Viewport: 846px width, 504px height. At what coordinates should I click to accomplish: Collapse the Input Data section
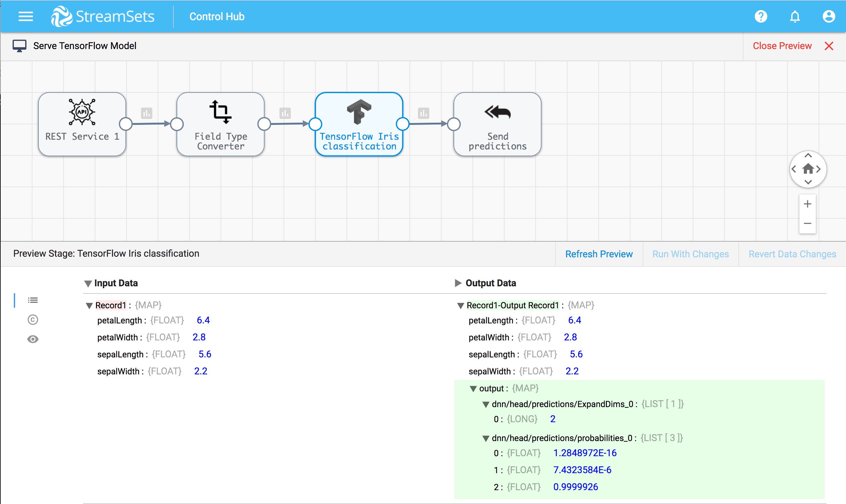pyautogui.click(x=88, y=283)
